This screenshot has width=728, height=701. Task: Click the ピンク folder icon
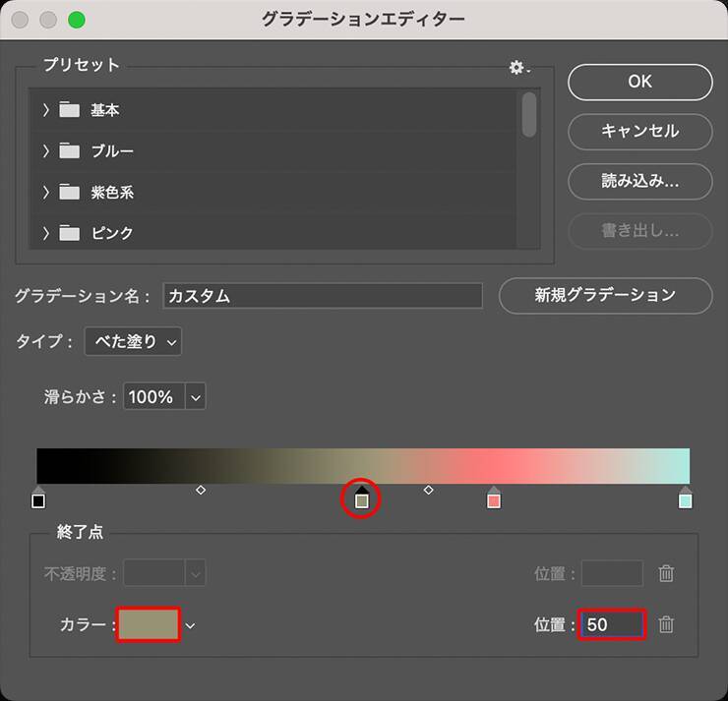[x=69, y=232]
